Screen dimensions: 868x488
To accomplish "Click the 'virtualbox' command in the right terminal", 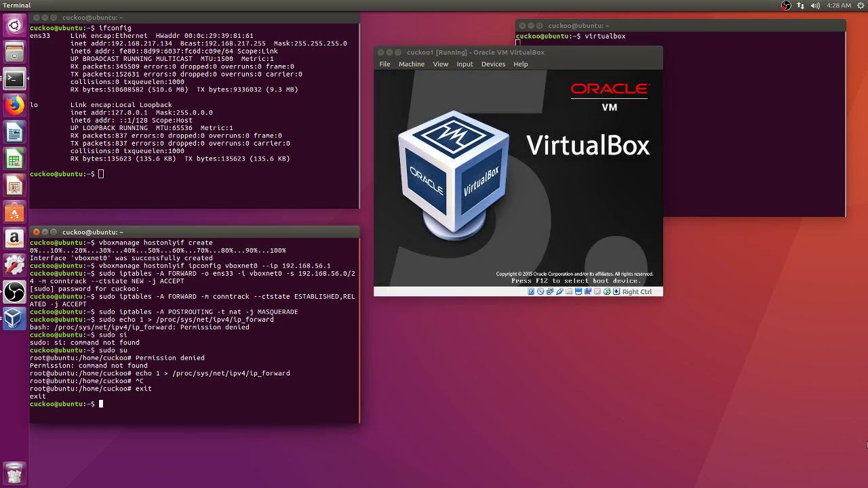I will (x=605, y=36).
